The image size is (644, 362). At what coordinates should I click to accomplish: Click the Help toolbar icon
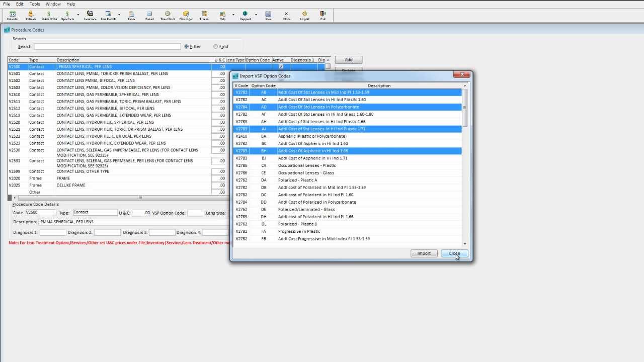pos(222,16)
